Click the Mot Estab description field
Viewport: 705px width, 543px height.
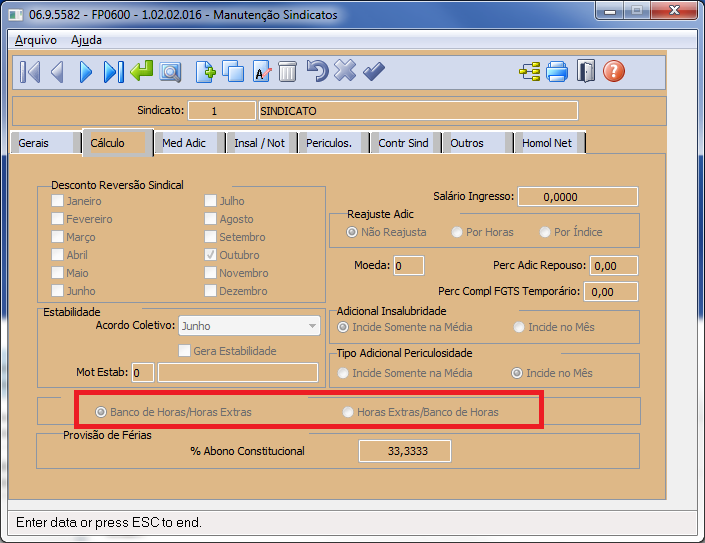click(238, 373)
